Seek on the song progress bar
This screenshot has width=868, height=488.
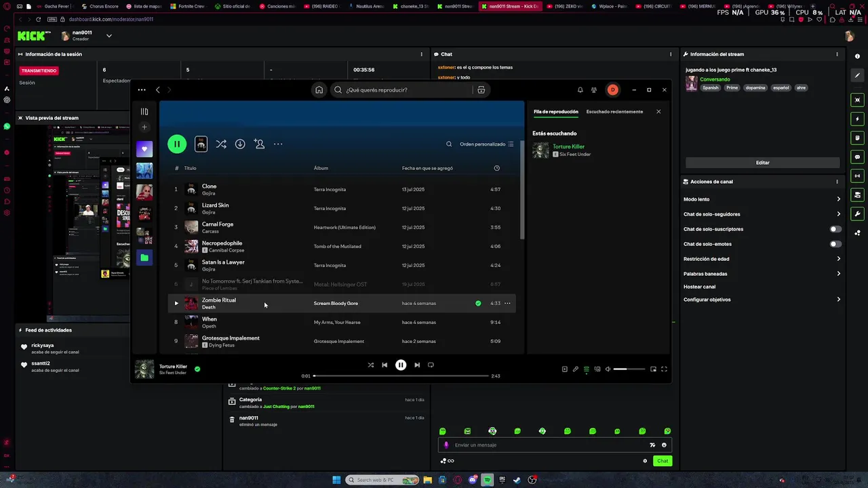click(x=401, y=375)
